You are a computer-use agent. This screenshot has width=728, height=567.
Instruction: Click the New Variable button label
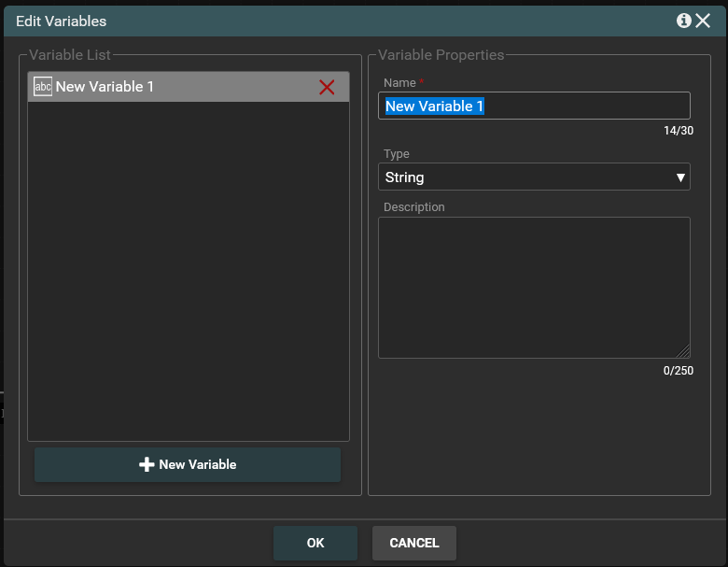[198, 464]
